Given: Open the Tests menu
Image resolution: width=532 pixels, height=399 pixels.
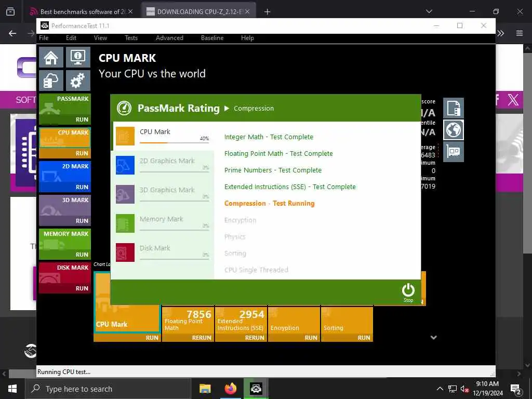Looking at the screenshot, I should click(x=131, y=37).
